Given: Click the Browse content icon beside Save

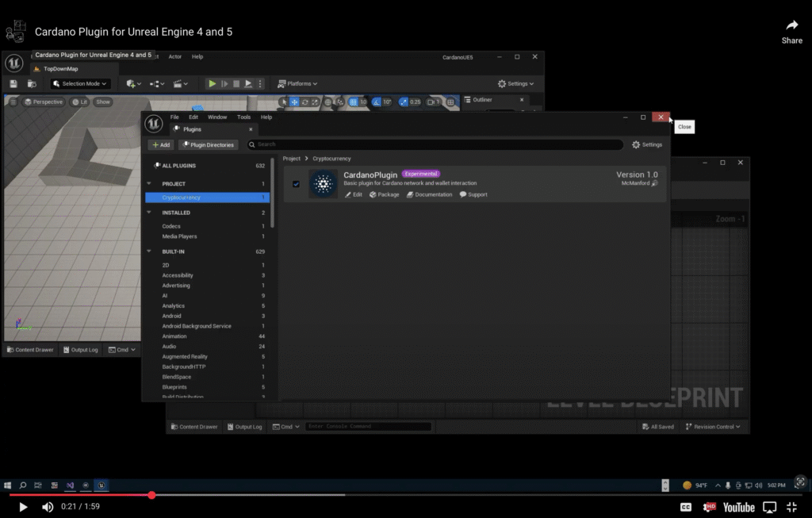Looking at the screenshot, I should pyautogui.click(x=32, y=83).
